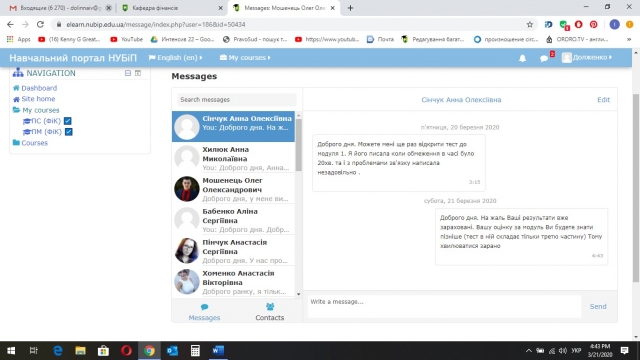Image resolution: width=640 pixels, height=360 pixels.
Task: Open the YouTube bookmark
Action: click(127, 39)
